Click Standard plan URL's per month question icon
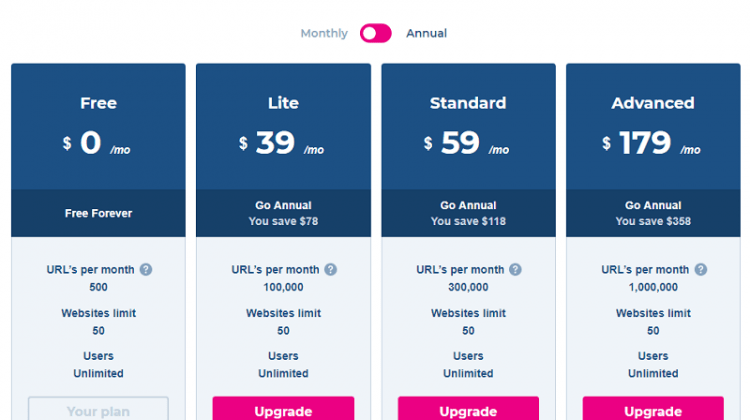Image resolution: width=750 pixels, height=420 pixels. [515, 270]
